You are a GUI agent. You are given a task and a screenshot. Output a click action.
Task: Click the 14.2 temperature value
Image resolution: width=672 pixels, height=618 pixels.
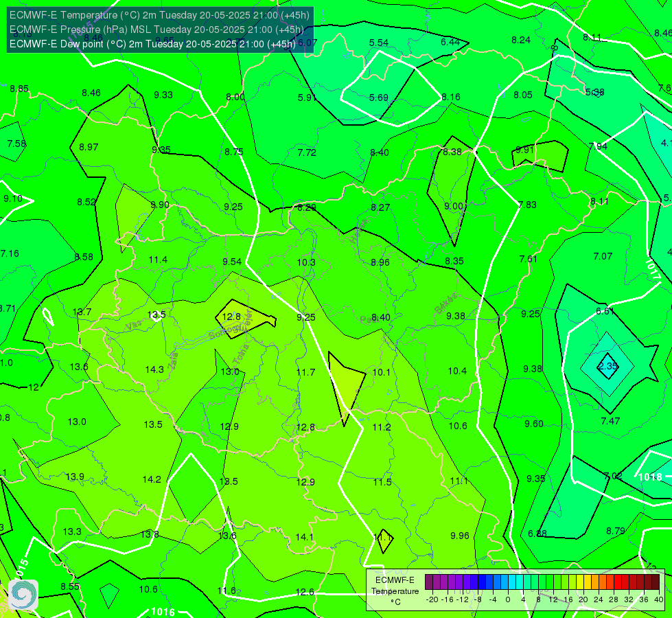click(x=152, y=479)
